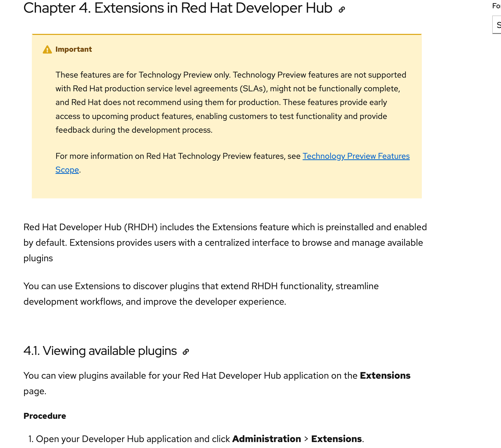Click the yellow warning triangle icon
Viewport: 501px width, 448px height.
(47, 49)
